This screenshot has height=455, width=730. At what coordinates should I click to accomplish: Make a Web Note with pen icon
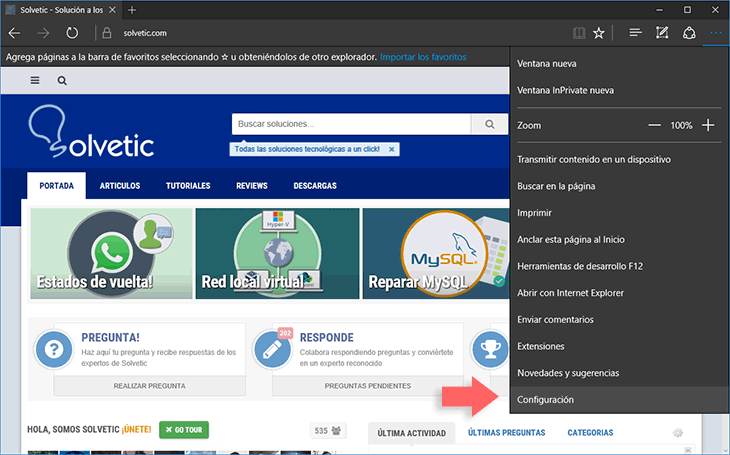click(662, 33)
